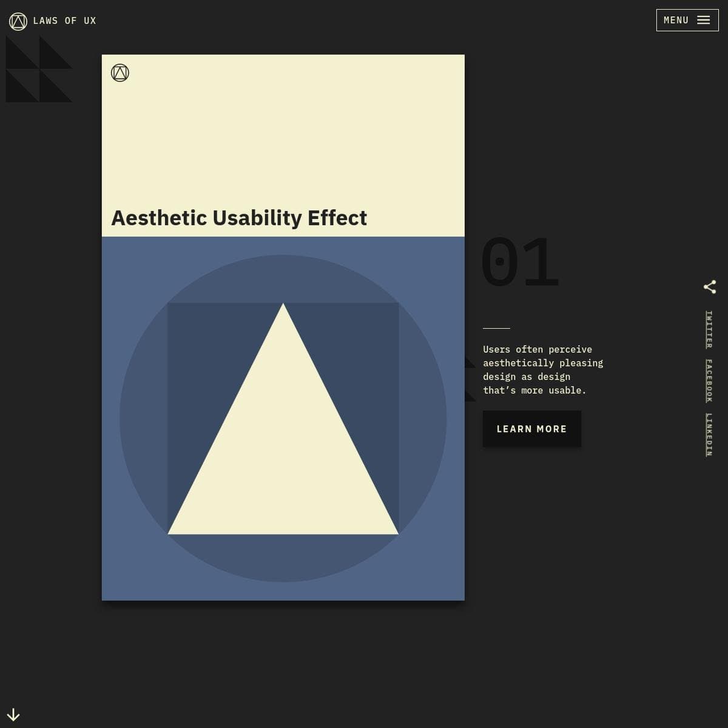Open the Aesthetic Usability Effect title
This screenshot has width=728, height=728.
[x=240, y=217]
